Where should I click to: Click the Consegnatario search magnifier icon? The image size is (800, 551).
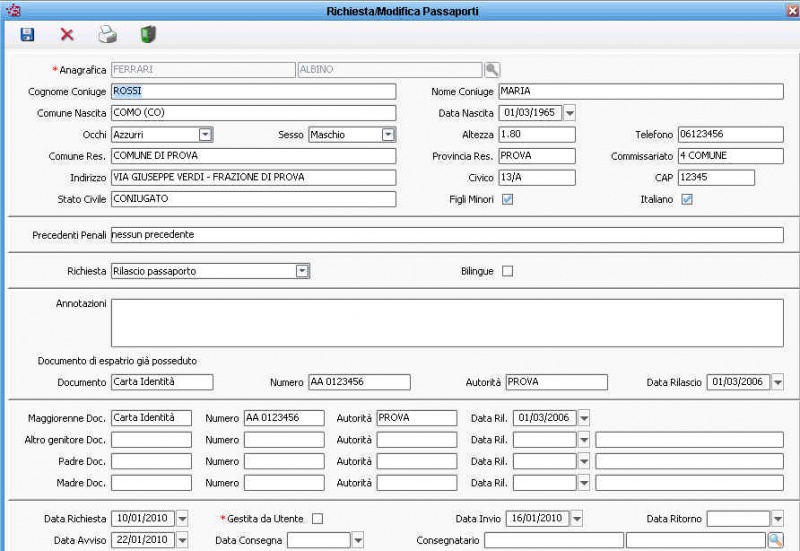click(x=774, y=540)
